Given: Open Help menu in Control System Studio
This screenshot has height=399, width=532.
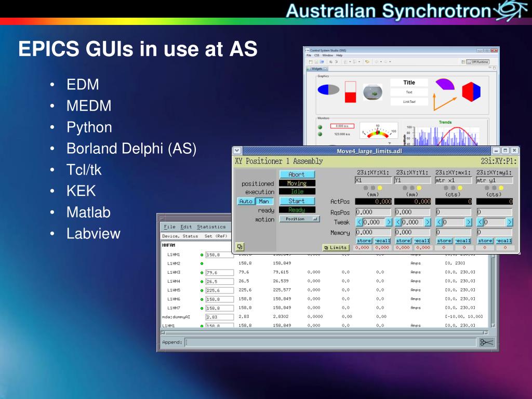Looking at the screenshot, I should click(x=339, y=55).
